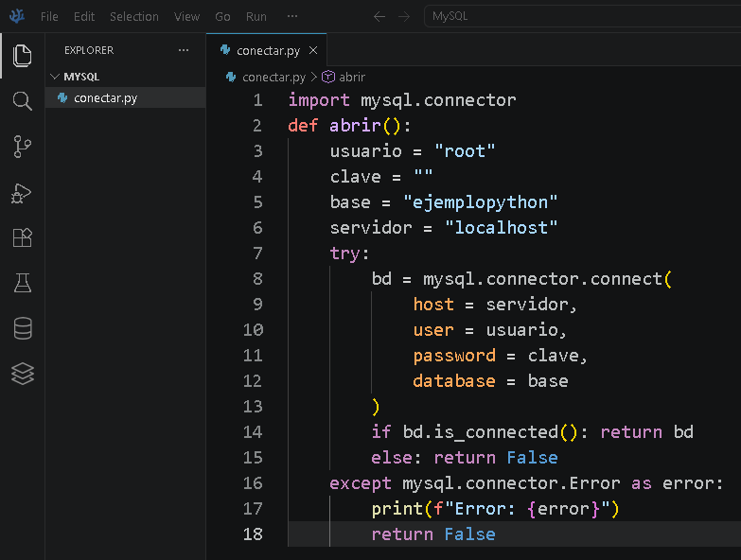Click abrir in the breadcrumb
The width and height of the screenshot is (741, 560).
click(352, 77)
